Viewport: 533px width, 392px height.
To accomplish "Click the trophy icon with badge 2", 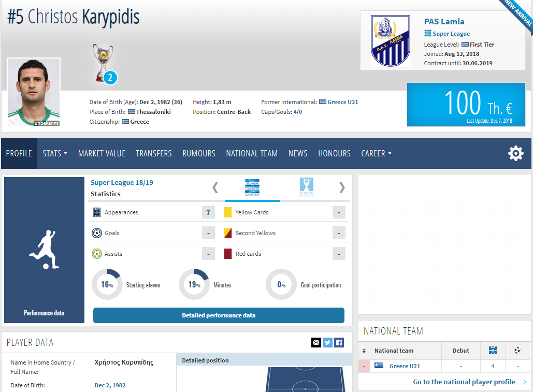I will click(104, 64).
